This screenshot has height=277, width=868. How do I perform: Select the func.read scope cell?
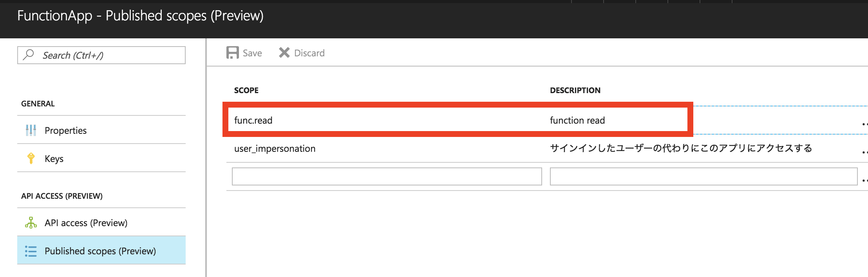pos(253,120)
